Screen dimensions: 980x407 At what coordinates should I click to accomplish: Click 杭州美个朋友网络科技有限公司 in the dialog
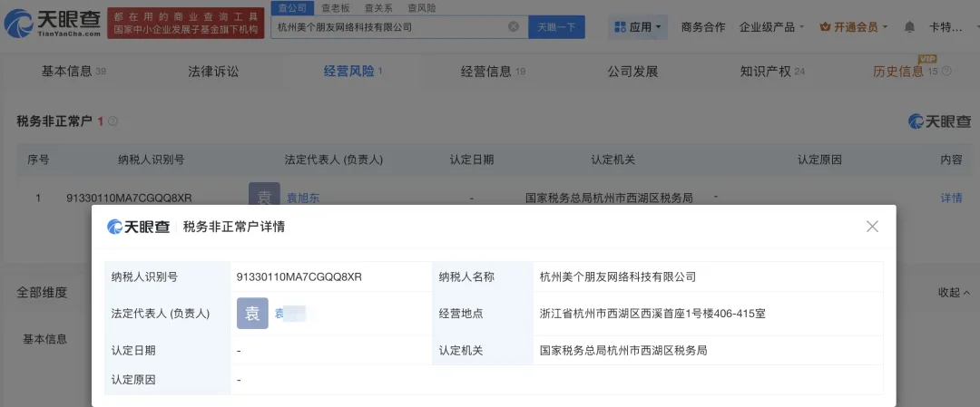(618, 277)
